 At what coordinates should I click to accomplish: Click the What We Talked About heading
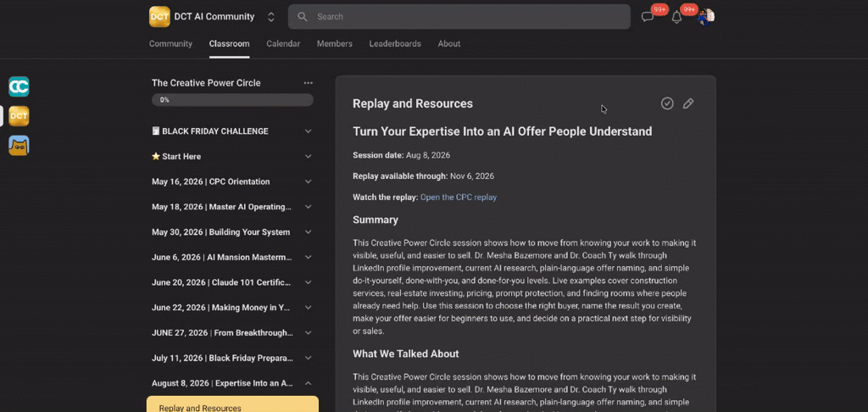click(x=406, y=354)
